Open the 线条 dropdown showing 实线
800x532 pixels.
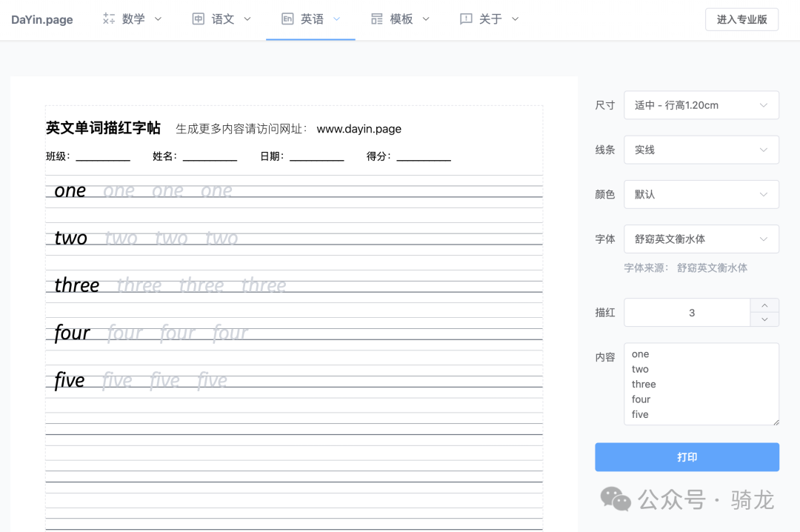coord(701,150)
